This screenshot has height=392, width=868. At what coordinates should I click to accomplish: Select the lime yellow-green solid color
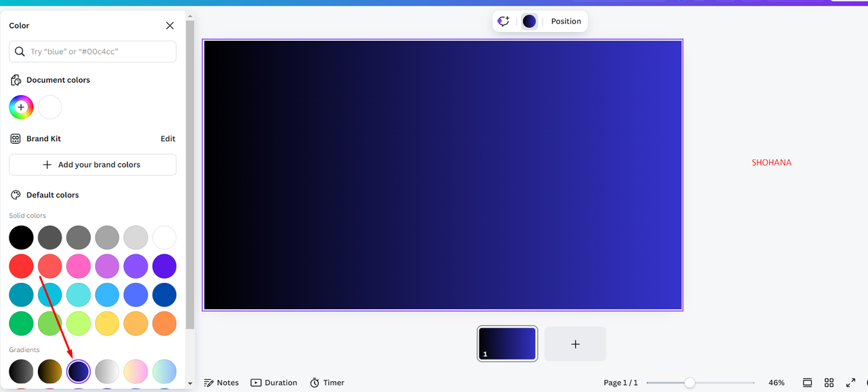(x=79, y=324)
